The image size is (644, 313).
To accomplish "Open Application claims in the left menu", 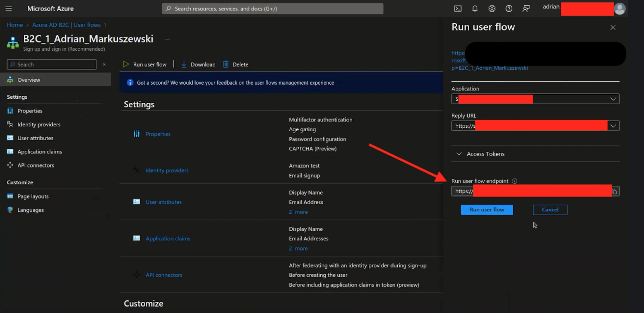I will [x=39, y=152].
